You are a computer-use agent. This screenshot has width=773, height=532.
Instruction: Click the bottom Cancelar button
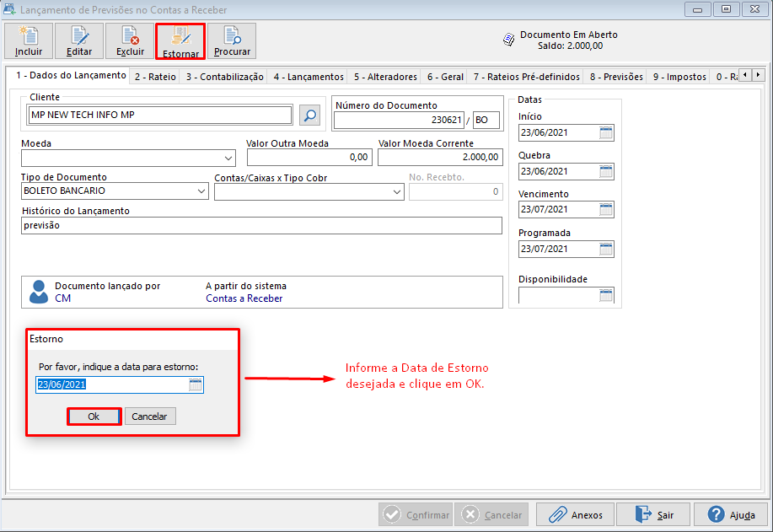(x=491, y=515)
